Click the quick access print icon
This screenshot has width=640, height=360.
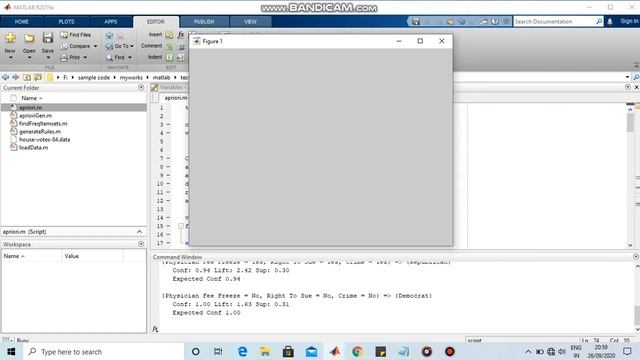point(484,21)
